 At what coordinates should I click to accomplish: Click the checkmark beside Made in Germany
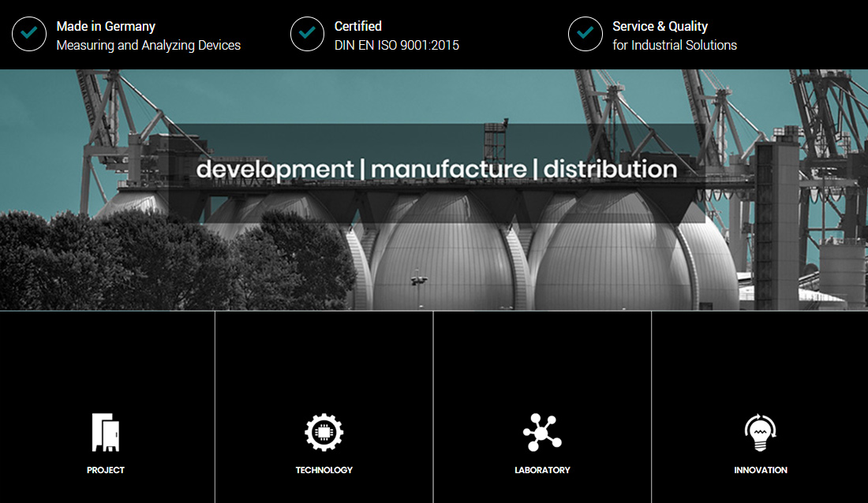pos(29,34)
